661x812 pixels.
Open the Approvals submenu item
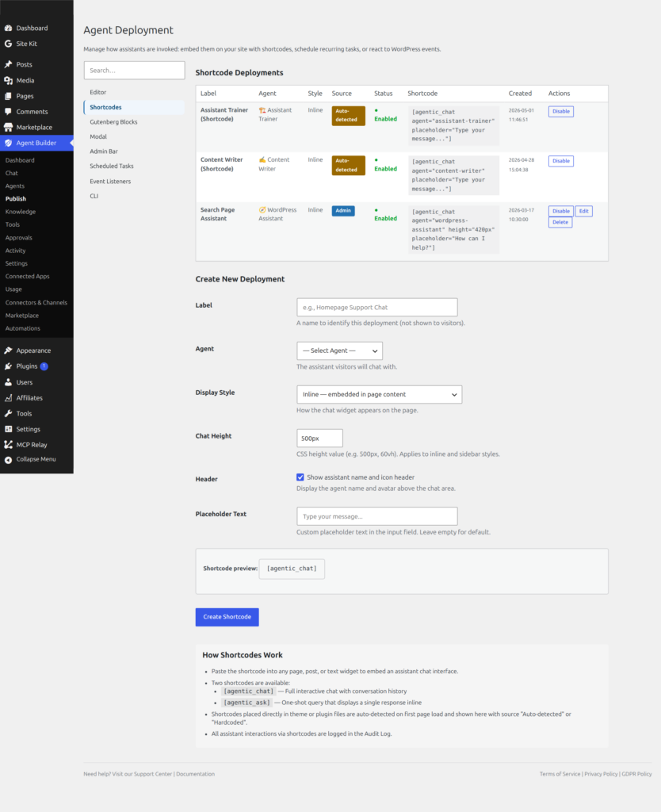tap(19, 238)
